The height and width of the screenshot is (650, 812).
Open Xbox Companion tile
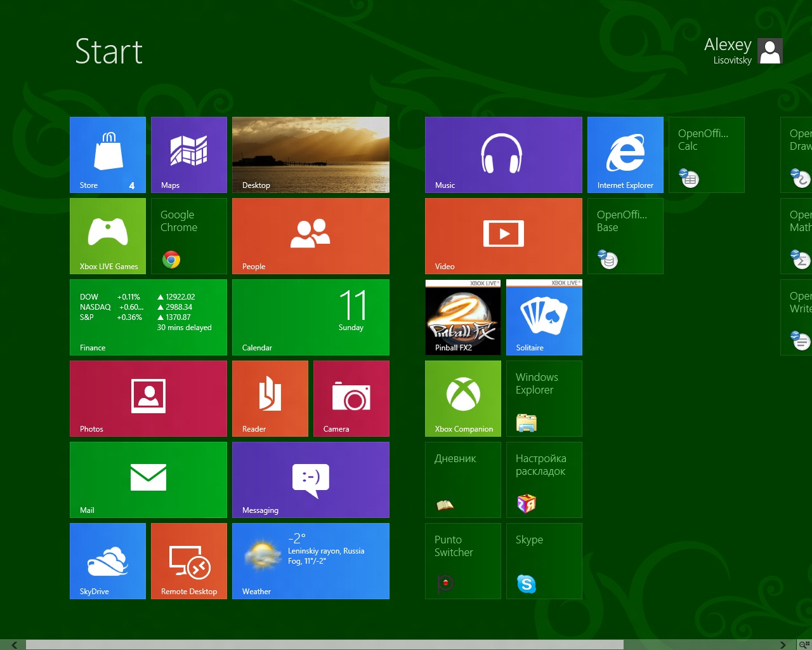tap(463, 399)
